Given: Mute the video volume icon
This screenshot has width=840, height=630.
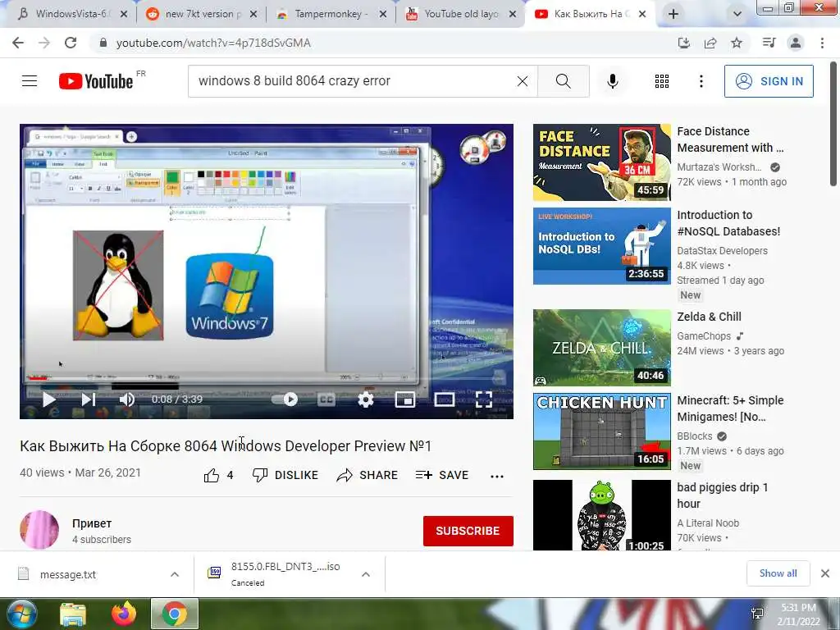Looking at the screenshot, I should (127, 399).
